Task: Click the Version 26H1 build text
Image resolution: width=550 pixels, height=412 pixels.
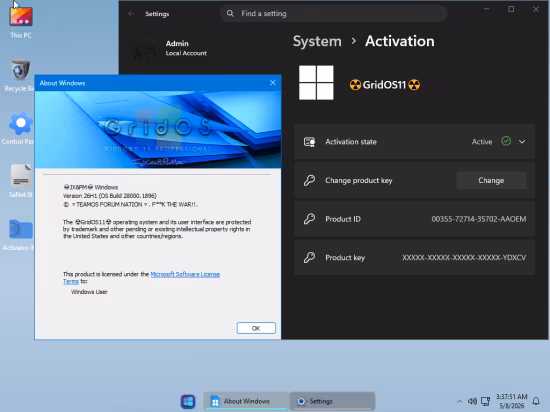Action: click(x=109, y=196)
